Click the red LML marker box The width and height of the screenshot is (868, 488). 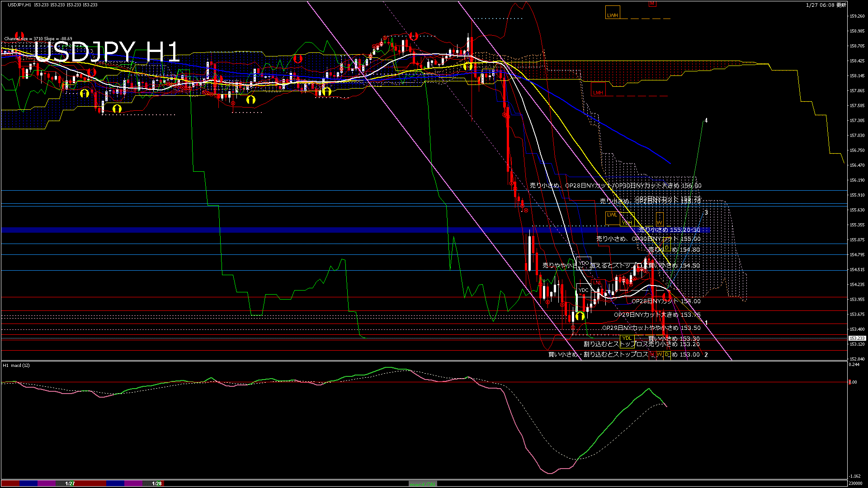(x=598, y=283)
